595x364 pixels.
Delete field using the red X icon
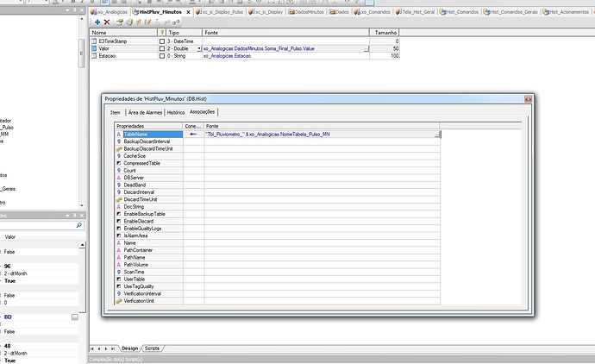click(x=107, y=22)
